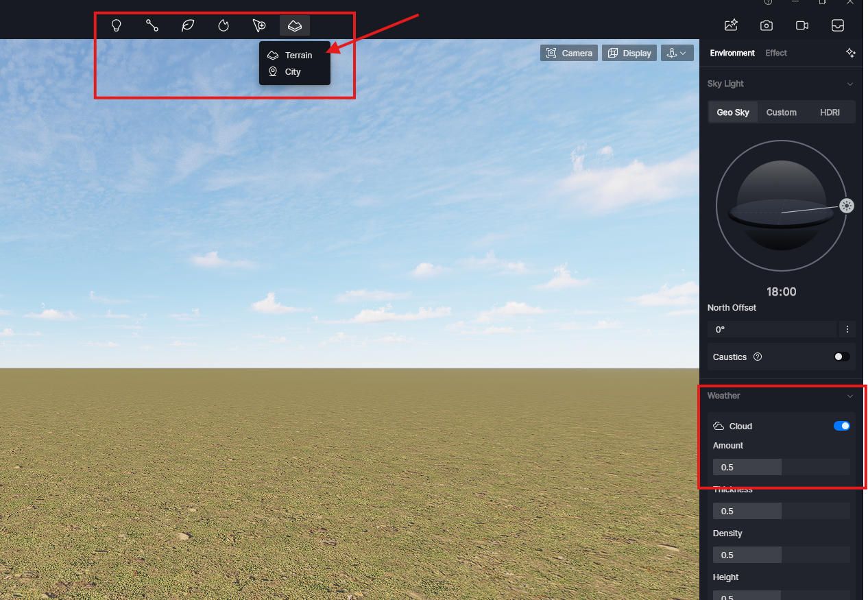Collapse the Weather section
This screenshot has width=868, height=600.
point(850,396)
